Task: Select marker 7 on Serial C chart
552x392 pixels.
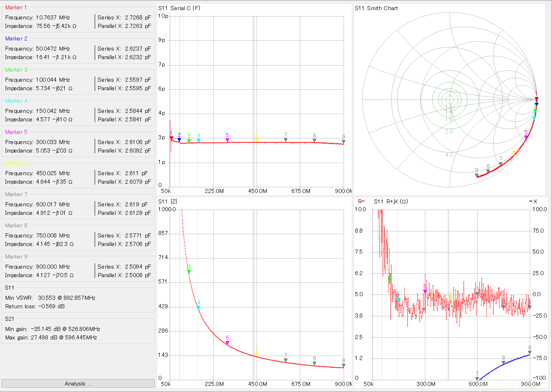Action: pyautogui.click(x=286, y=140)
